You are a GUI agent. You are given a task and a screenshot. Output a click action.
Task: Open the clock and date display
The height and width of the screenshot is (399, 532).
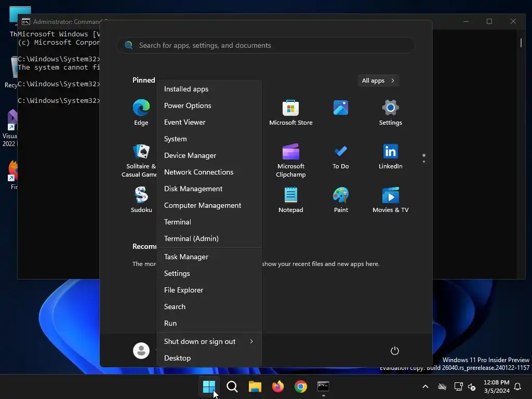[496, 387]
